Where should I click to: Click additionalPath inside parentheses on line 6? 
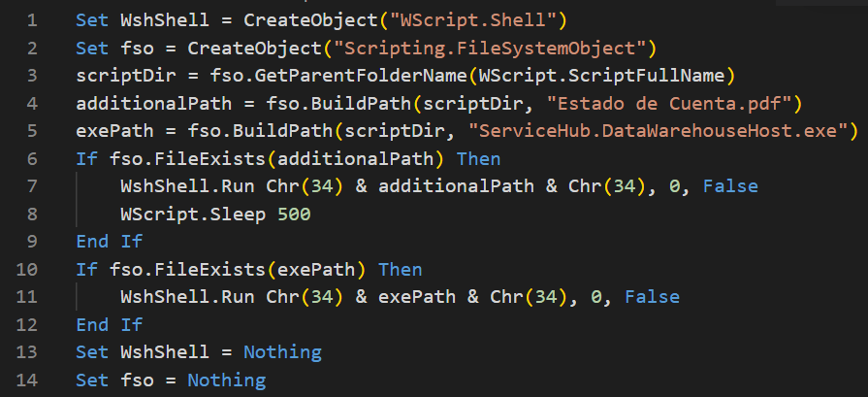(355, 159)
